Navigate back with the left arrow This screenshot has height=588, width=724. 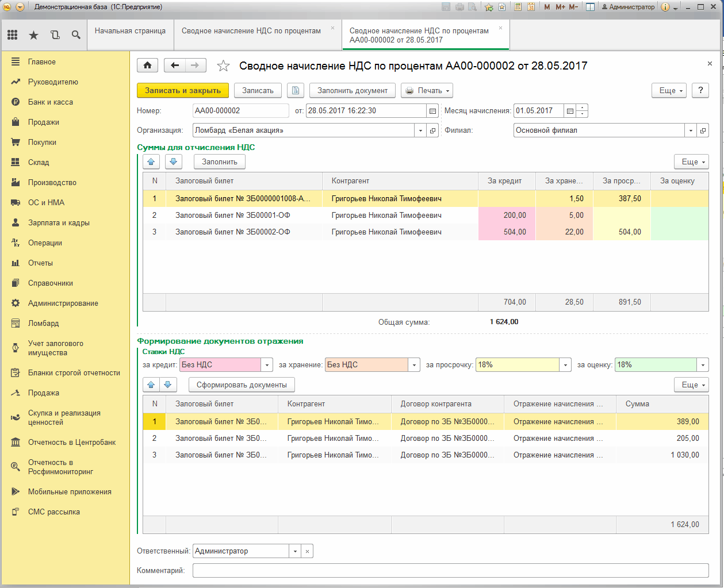(x=175, y=66)
